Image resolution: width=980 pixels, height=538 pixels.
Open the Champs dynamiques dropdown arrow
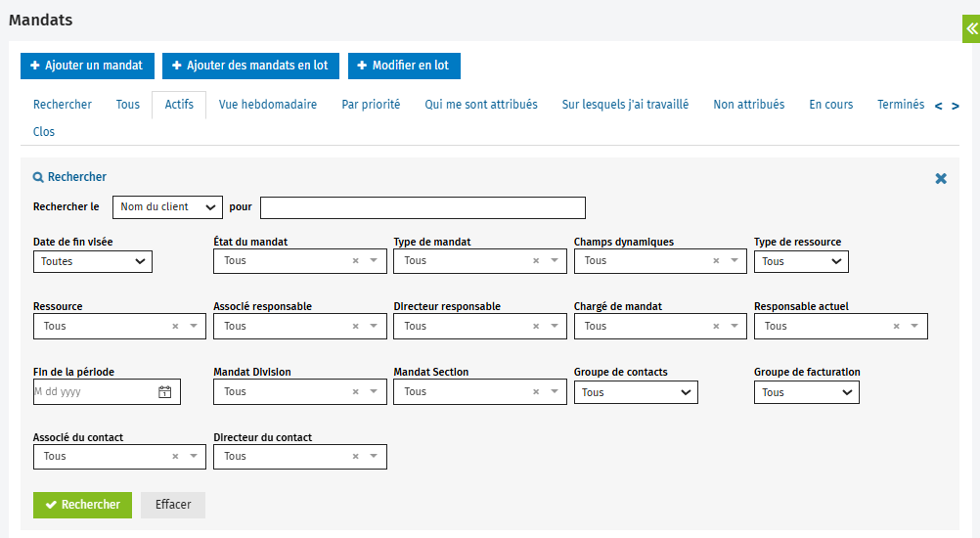tap(735, 261)
